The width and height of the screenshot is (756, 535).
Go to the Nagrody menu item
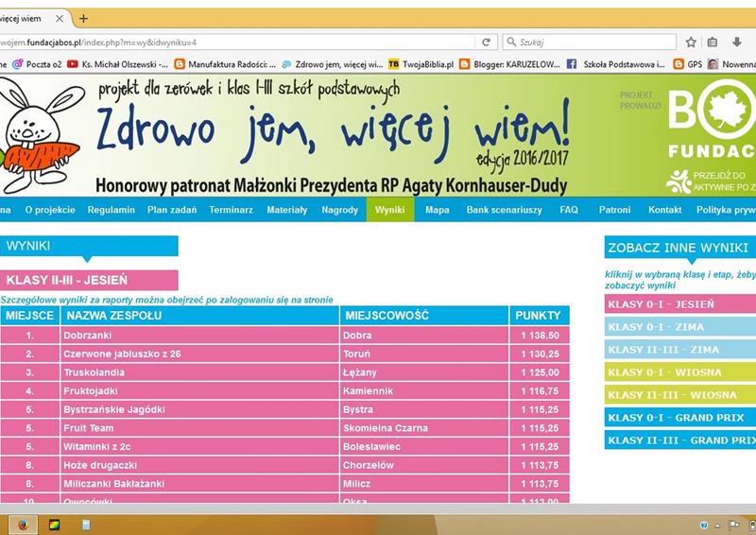point(339,210)
